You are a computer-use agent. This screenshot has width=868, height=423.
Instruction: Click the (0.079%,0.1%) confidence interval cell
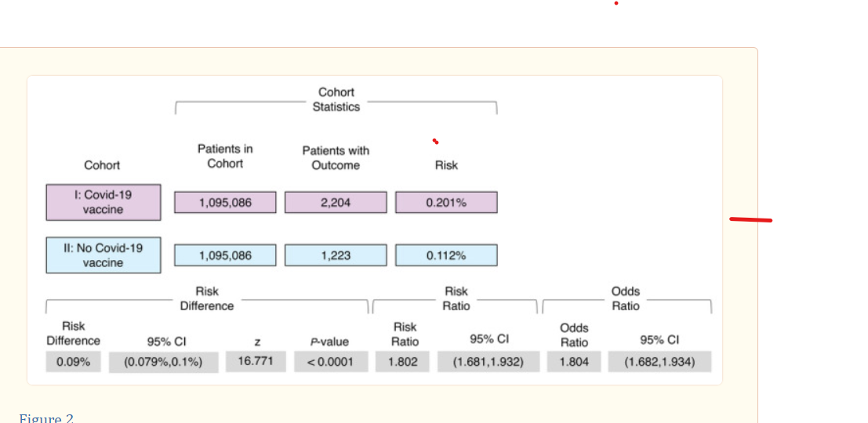pyautogui.click(x=163, y=363)
